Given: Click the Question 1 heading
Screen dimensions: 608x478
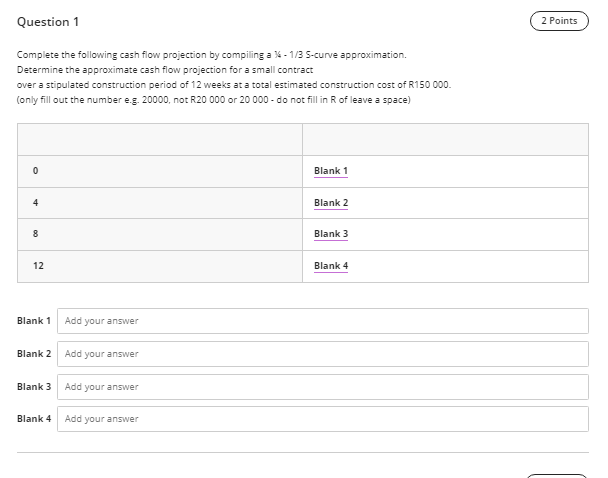Looking at the screenshot, I should [x=48, y=22].
